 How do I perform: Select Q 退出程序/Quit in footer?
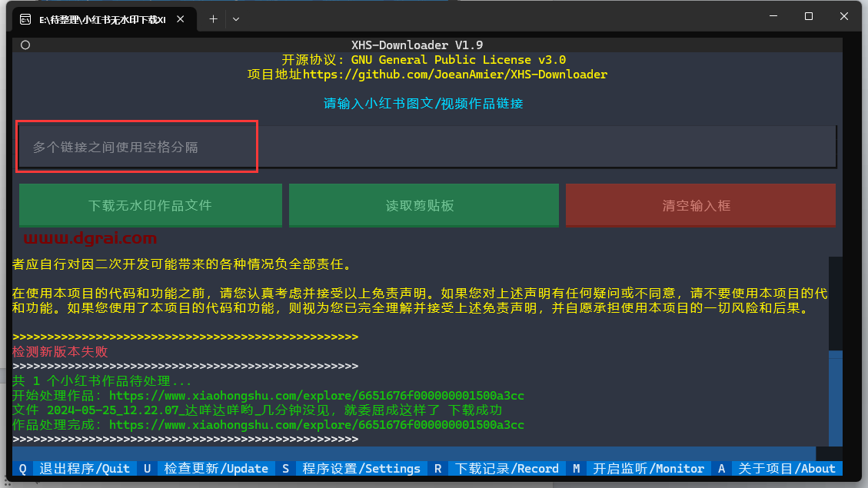(75, 469)
